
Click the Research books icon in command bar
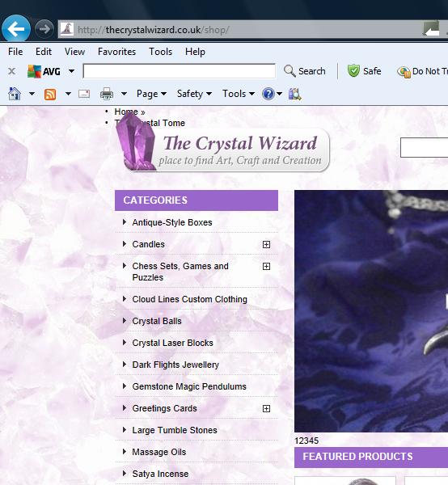[294, 94]
